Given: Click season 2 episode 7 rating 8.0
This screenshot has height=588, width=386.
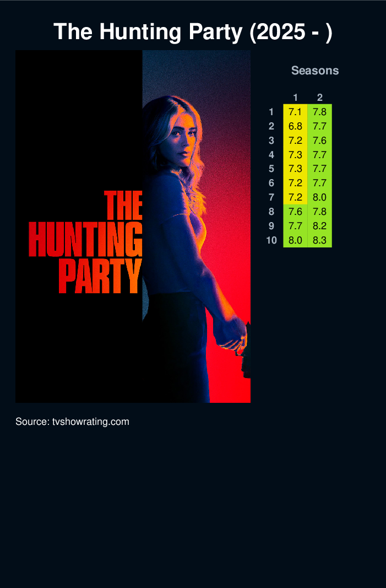Looking at the screenshot, I should pyautogui.click(x=320, y=197).
